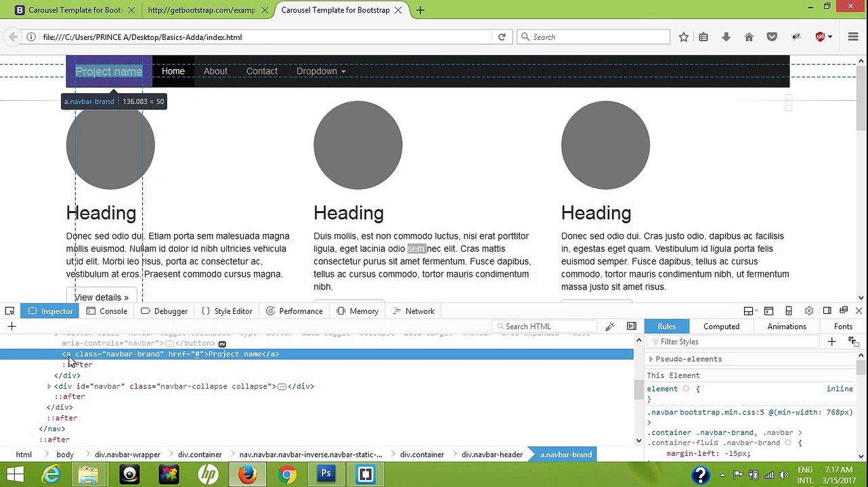Switch to the Console tab
This screenshot has height=487, width=868.
click(x=106, y=311)
